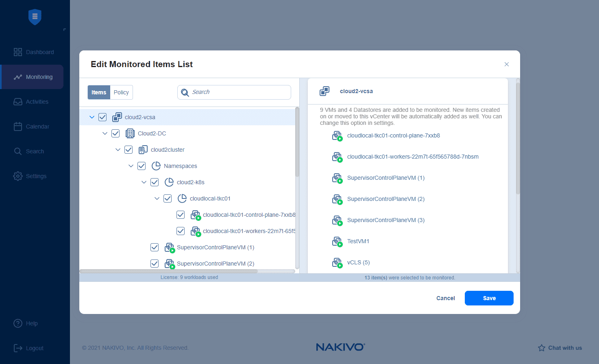This screenshot has height=364, width=599.
Task: Click the Activities inbox icon
Action: click(18, 102)
